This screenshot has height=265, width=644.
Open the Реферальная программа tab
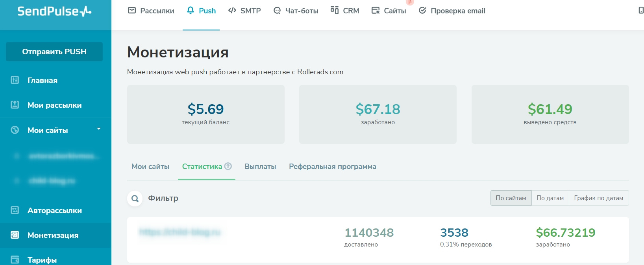(332, 167)
